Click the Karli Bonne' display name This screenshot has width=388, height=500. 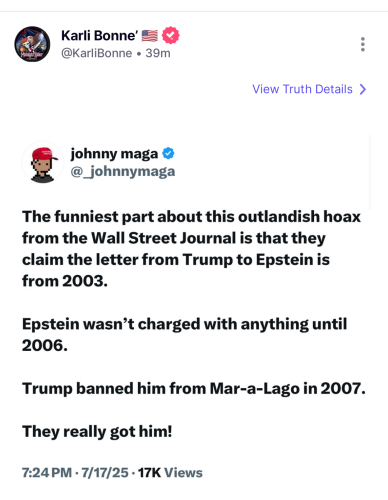click(x=100, y=36)
